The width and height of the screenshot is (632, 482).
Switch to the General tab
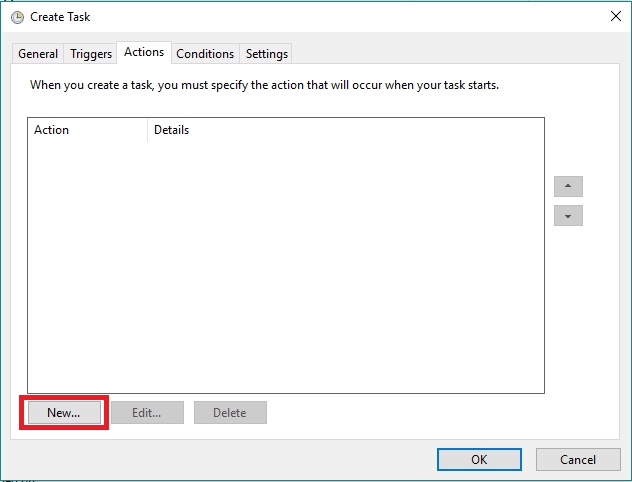38,54
